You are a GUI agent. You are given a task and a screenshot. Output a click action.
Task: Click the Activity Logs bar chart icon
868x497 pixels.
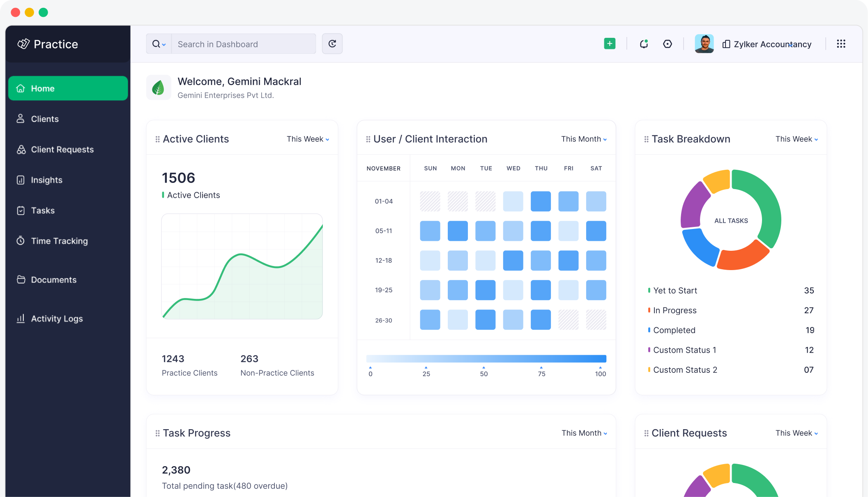[21, 318]
